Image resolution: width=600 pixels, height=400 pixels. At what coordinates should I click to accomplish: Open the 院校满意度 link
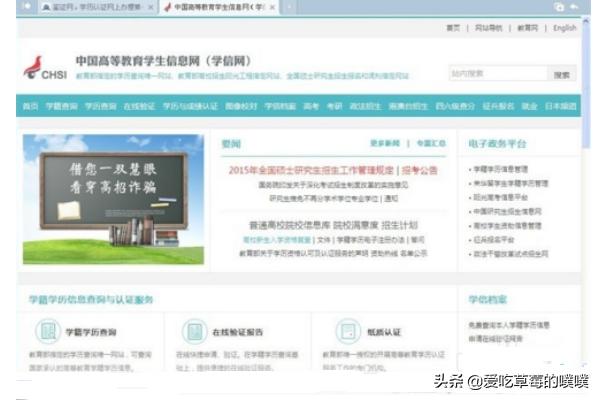pos(355,225)
